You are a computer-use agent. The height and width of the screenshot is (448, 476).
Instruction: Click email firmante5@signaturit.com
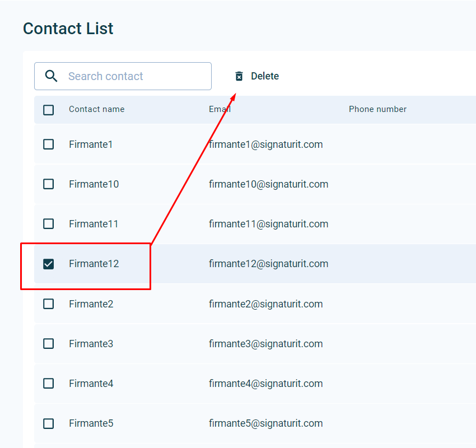click(x=265, y=423)
